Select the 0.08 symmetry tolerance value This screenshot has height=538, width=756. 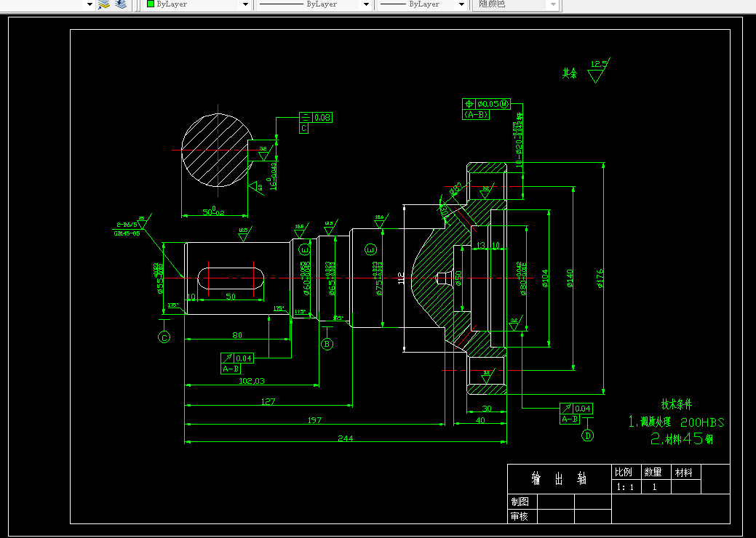(322, 118)
